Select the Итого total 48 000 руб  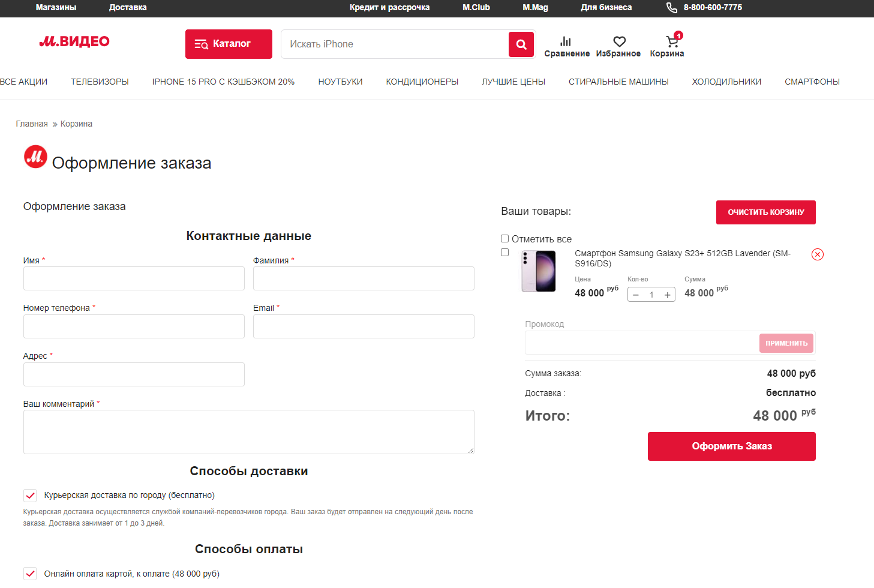click(785, 415)
